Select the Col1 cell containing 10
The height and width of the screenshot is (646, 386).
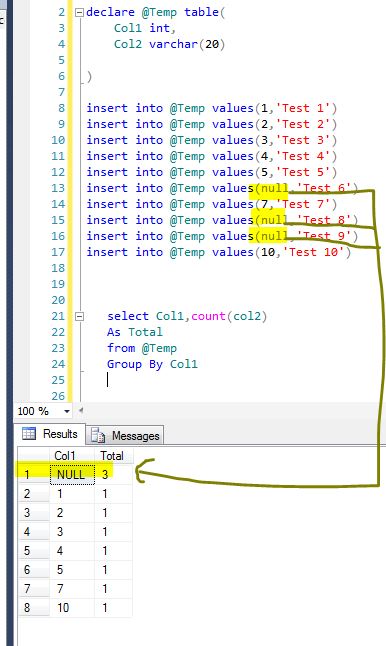(72, 608)
